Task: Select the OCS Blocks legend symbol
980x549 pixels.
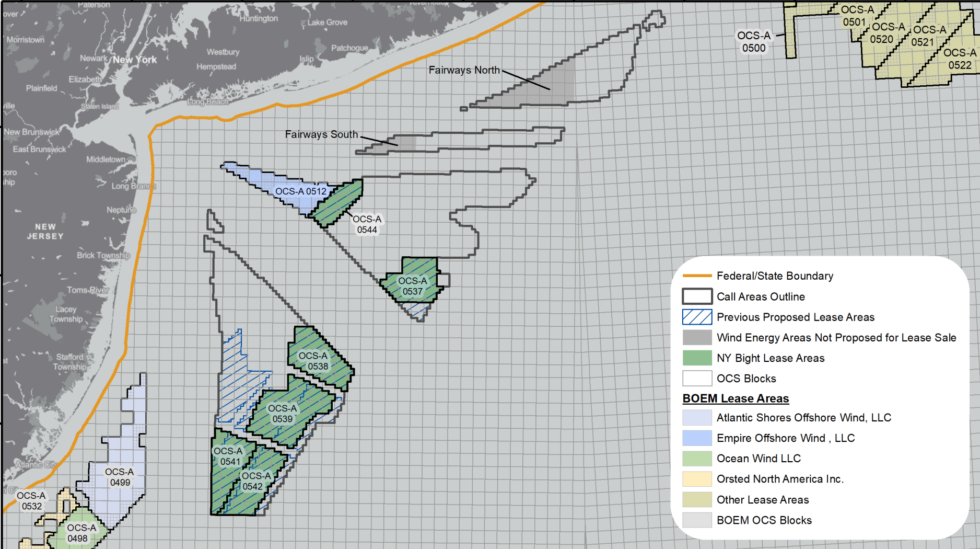Action: point(696,379)
